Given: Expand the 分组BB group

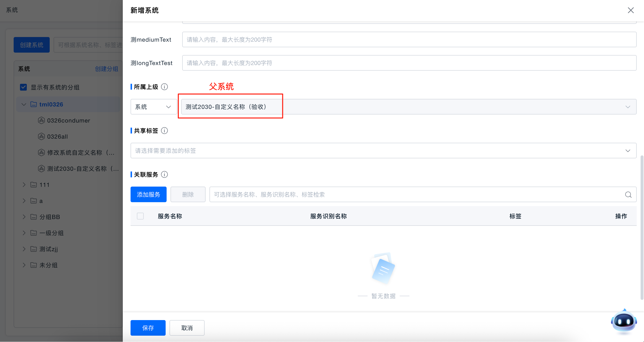Looking at the screenshot, I should pos(24,217).
